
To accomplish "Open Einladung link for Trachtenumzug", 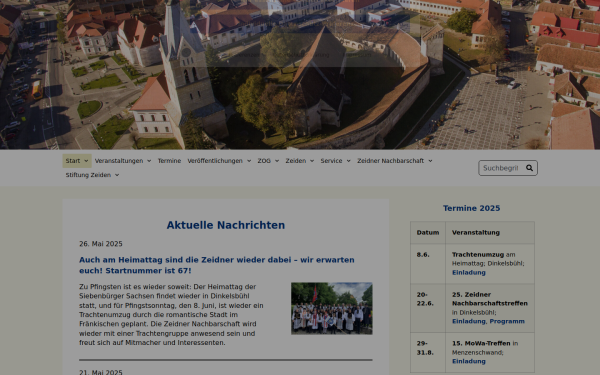I will click(x=469, y=272).
